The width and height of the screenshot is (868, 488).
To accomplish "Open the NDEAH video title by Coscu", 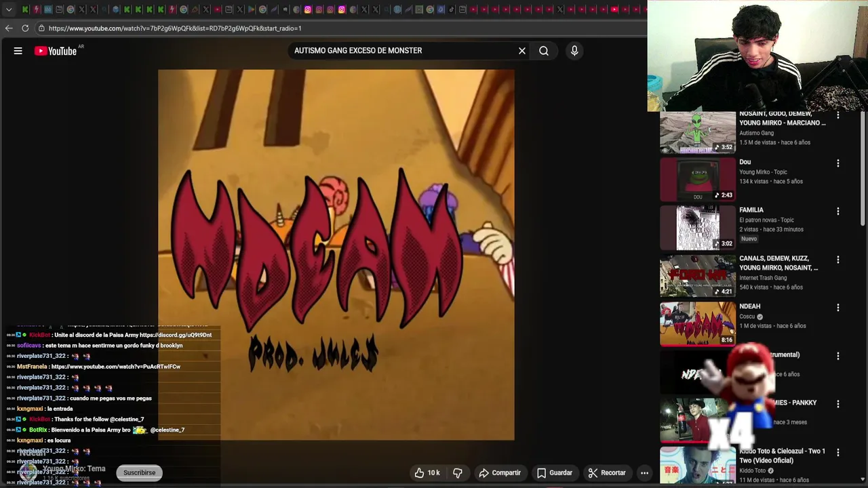I will pyautogui.click(x=750, y=306).
